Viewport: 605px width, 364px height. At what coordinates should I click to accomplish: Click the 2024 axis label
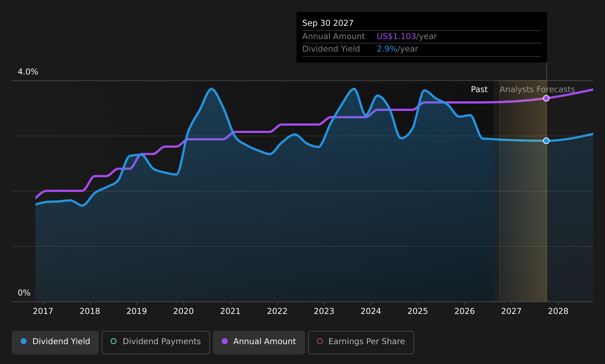371,311
